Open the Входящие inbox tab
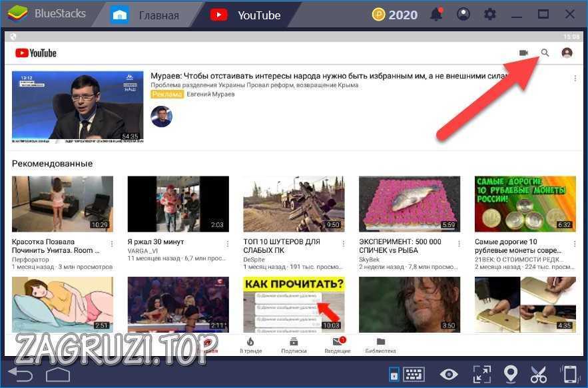588x388 pixels. click(x=338, y=345)
